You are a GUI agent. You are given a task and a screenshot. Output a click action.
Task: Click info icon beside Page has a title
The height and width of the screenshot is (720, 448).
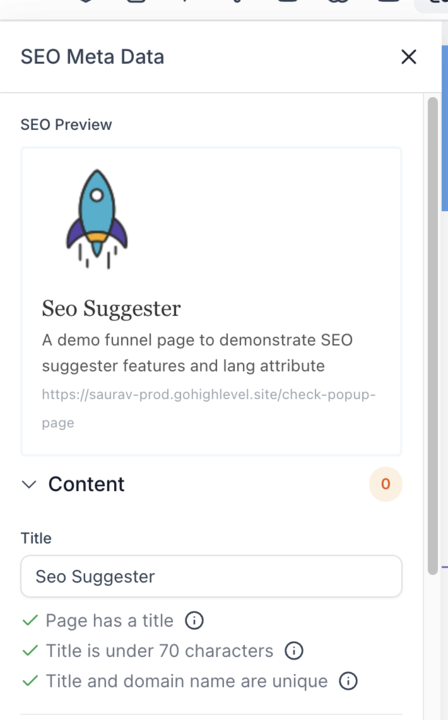[x=194, y=620]
